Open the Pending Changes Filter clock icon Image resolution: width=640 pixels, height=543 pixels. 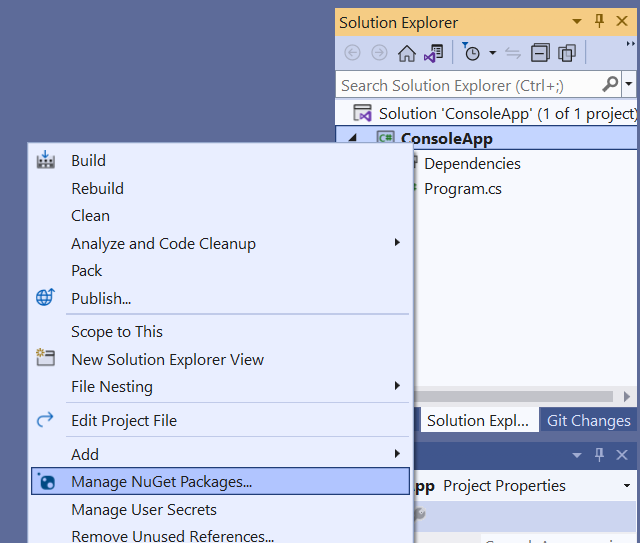pos(471,52)
